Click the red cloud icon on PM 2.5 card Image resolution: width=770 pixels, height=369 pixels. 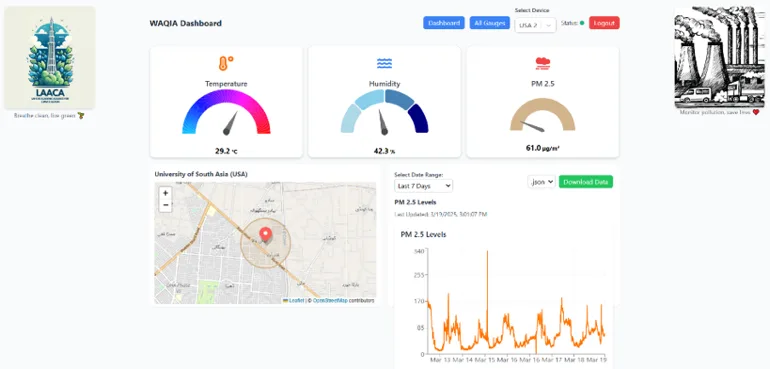coord(543,63)
